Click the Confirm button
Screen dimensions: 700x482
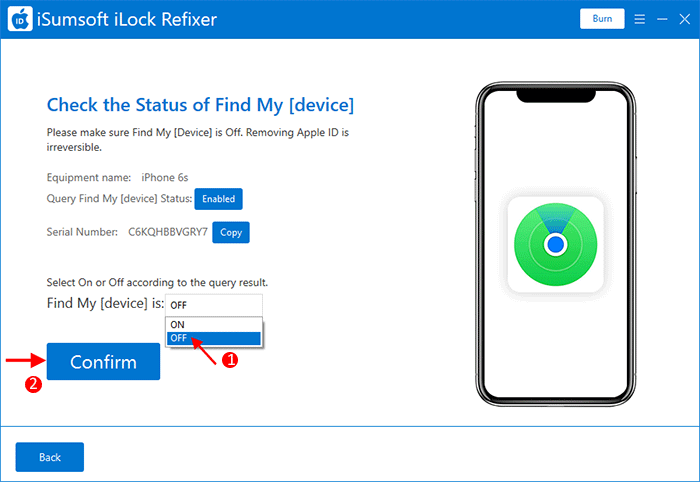coord(103,362)
